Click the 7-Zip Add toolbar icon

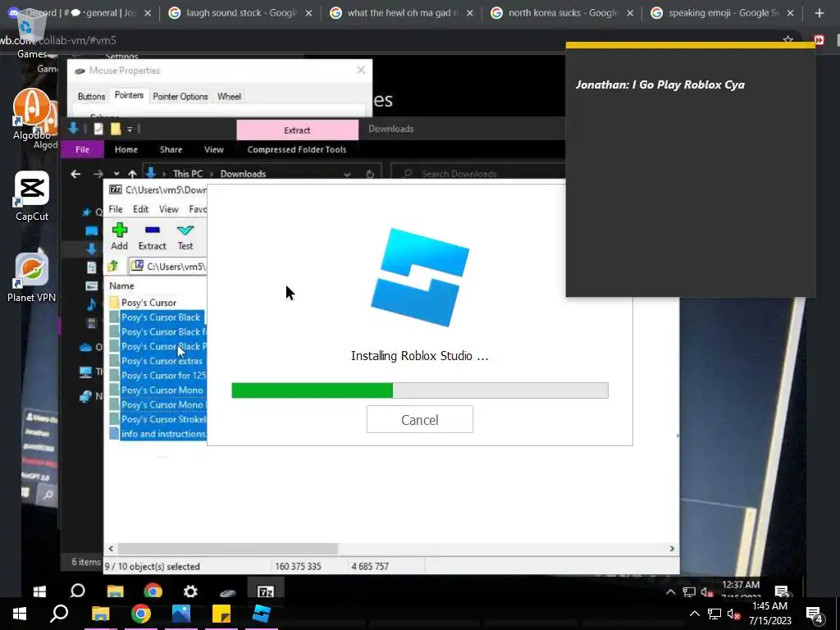click(x=119, y=237)
